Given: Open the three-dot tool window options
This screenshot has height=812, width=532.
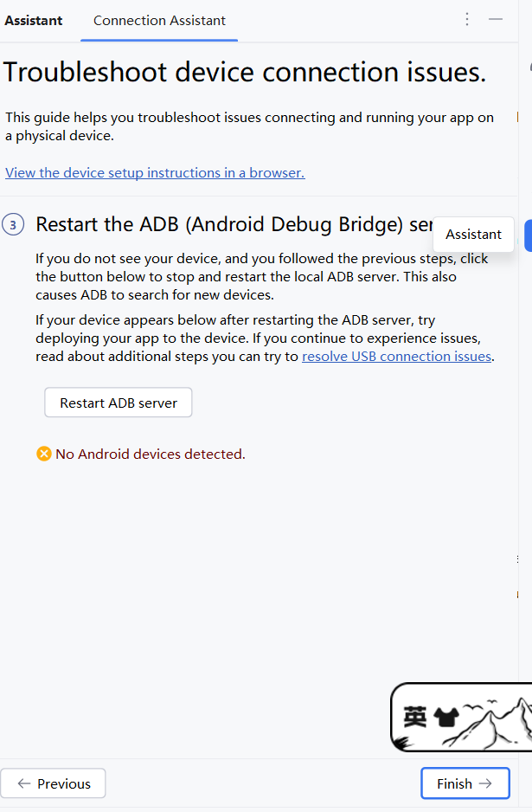Looking at the screenshot, I should 467,19.
